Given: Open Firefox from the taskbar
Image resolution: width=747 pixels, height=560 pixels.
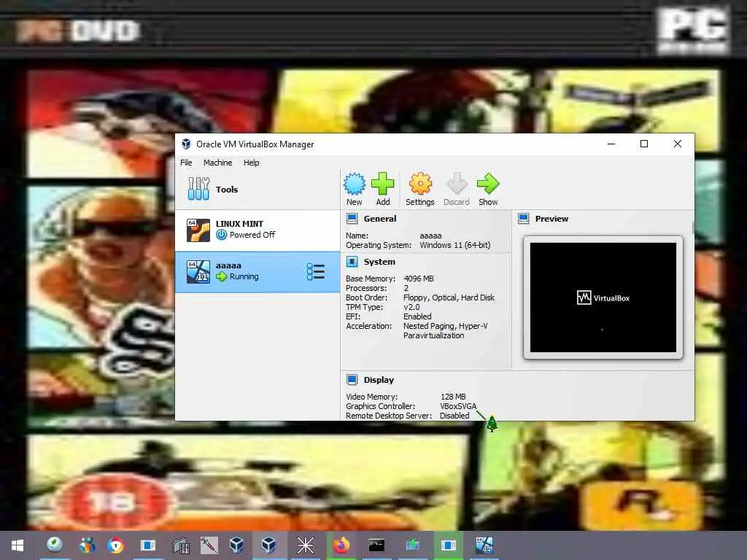Looking at the screenshot, I should coord(341,545).
